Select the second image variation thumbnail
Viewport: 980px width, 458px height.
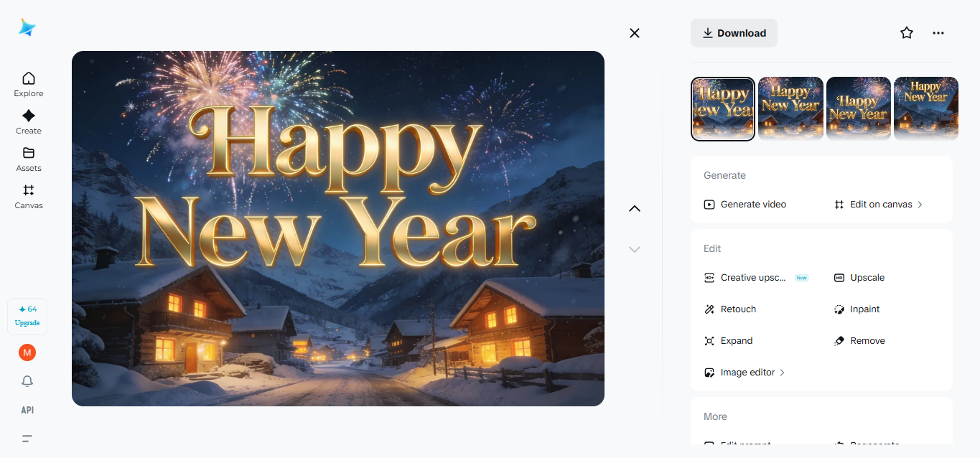coord(790,108)
